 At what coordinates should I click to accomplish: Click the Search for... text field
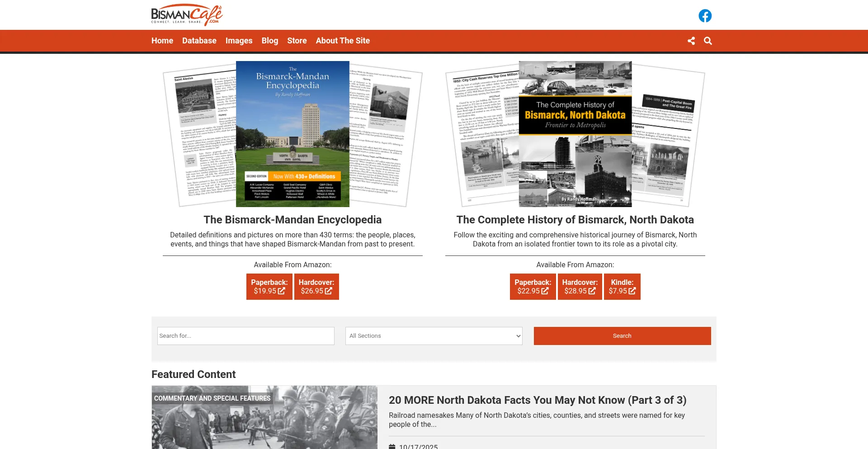coord(245,336)
